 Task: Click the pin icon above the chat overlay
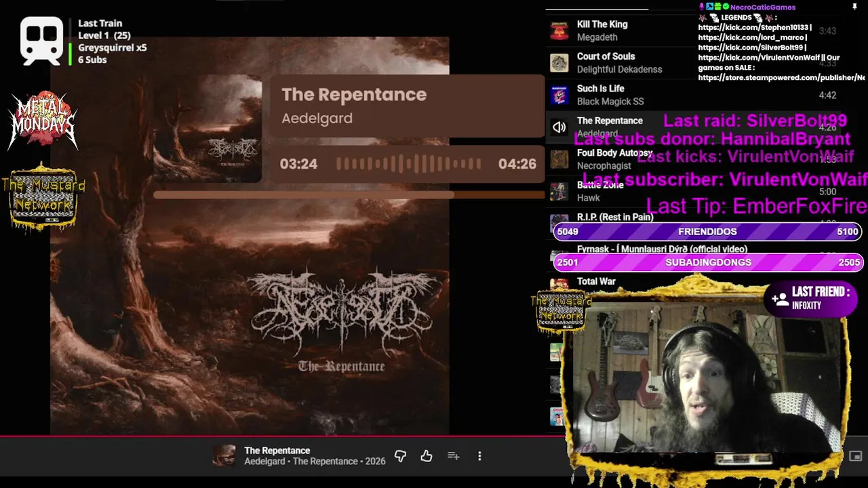coord(854,7)
